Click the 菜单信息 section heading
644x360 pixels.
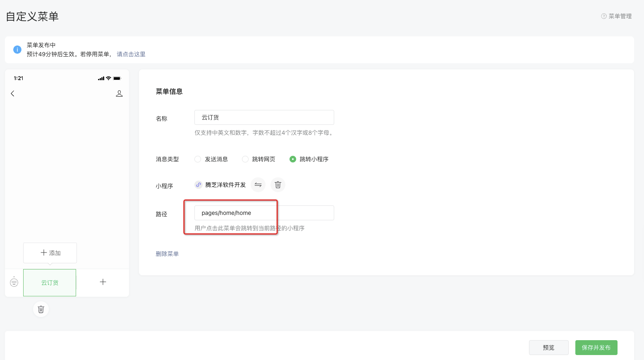169,92
